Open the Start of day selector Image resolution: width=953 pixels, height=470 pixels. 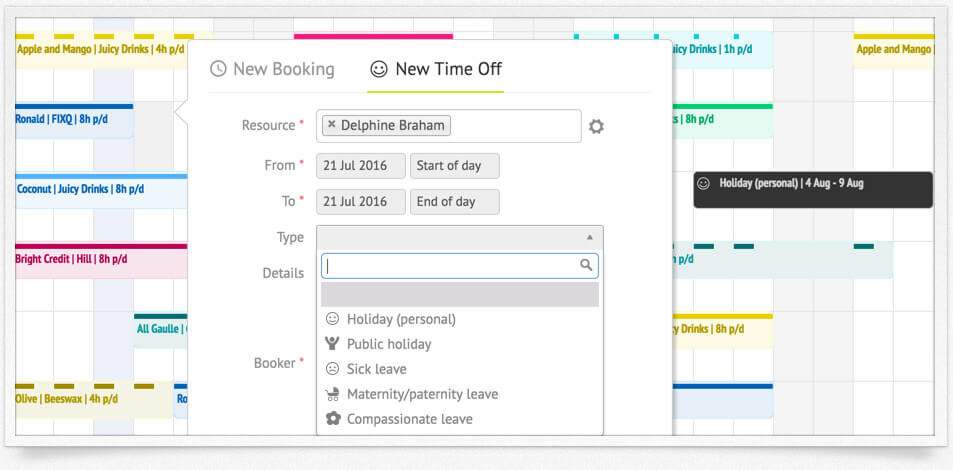[455, 166]
